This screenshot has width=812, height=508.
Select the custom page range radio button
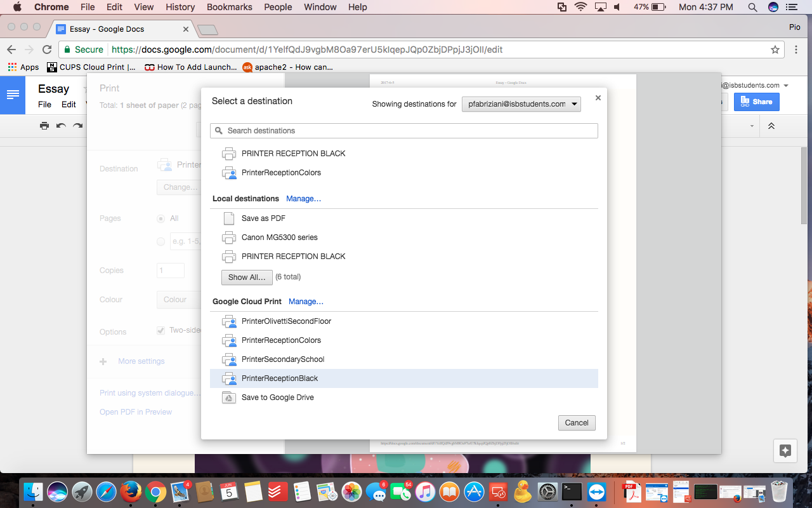pos(160,241)
